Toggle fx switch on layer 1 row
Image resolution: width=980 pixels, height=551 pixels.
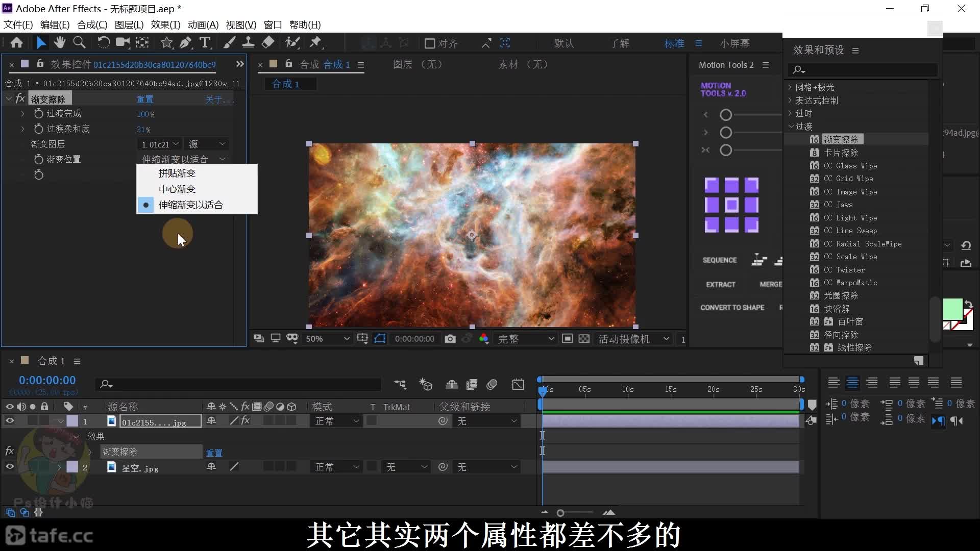coord(246,421)
